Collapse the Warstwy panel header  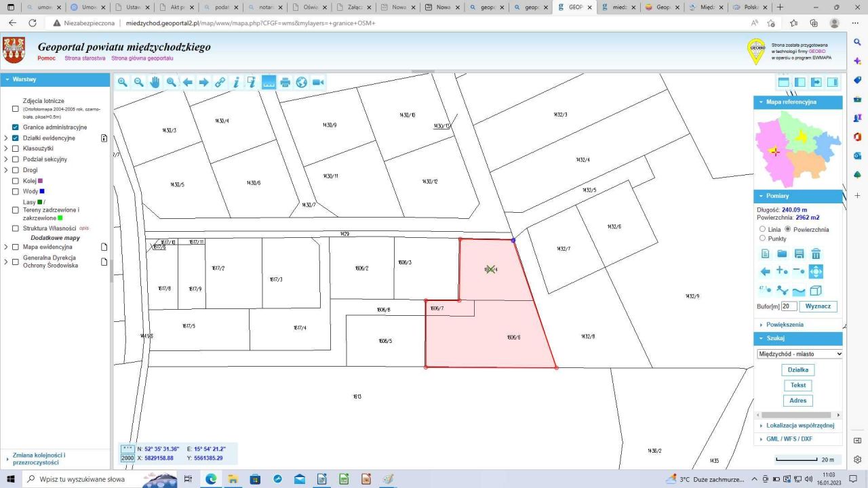(x=55, y=79)
